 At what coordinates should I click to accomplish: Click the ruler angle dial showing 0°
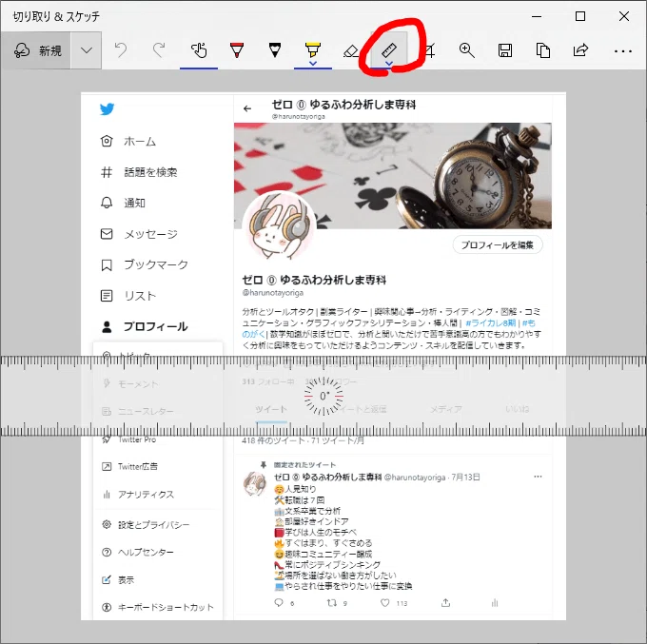tap(323, 396)
